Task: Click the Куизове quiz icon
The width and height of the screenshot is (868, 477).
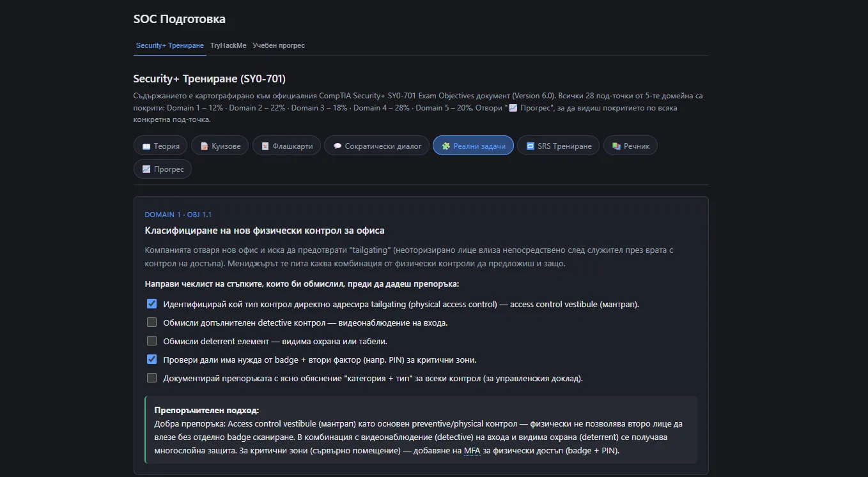Action: pyautogui.click(x=205, y=146)
